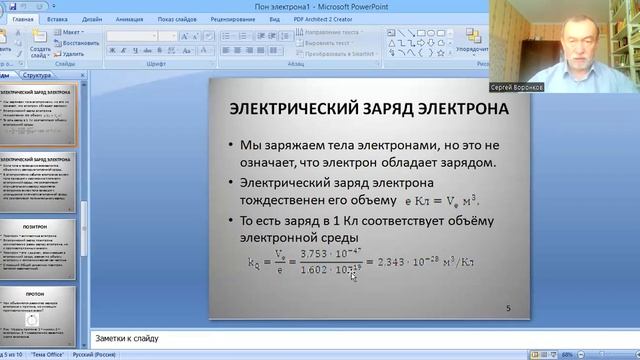Toggle underline (Ч) formatting
The height and width of the screenshot is (360, 640).
(135, 51)
